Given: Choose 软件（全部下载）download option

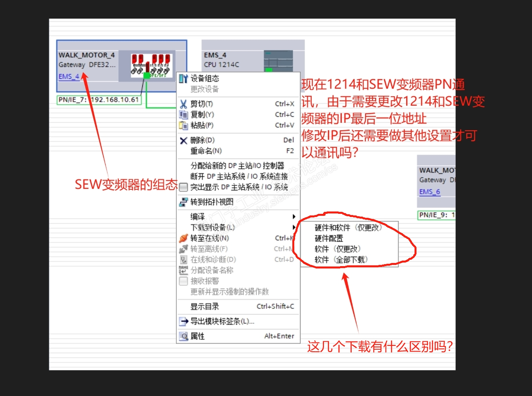Looking at the screenshot, I should click(x=341, y=260).
